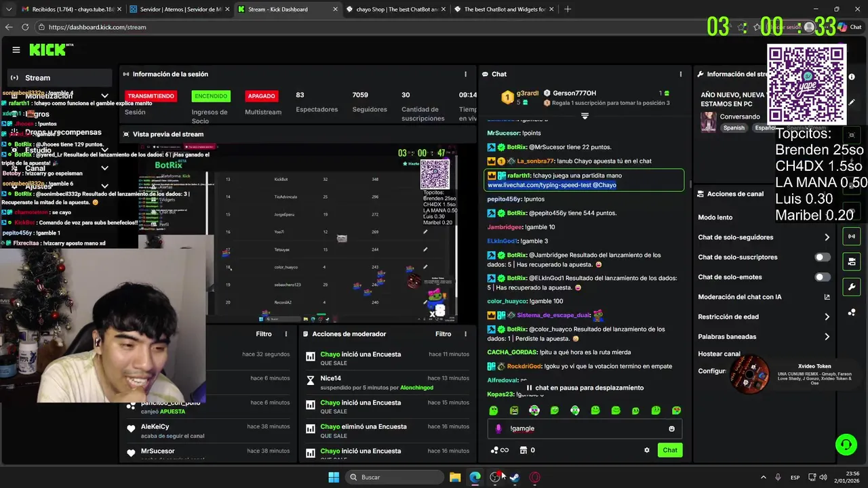Click Hostear canal option
Viewport: 868px width, 488px height.
[719, 354]
